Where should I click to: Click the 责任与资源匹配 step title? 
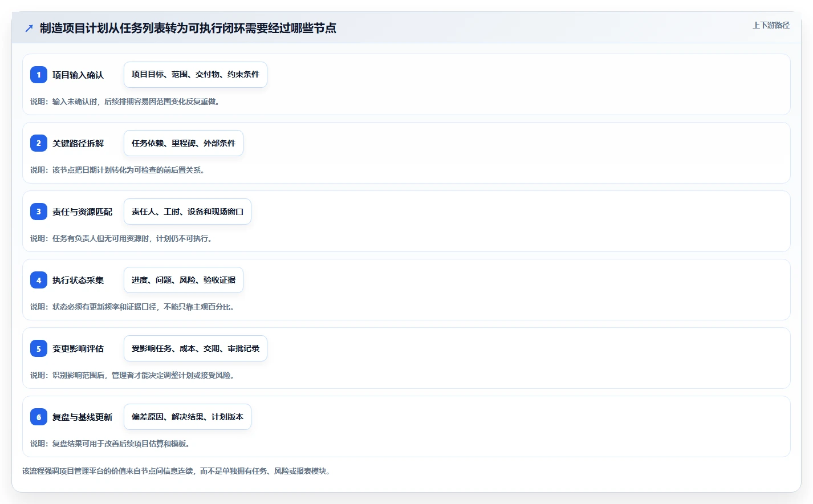[82, 212]
